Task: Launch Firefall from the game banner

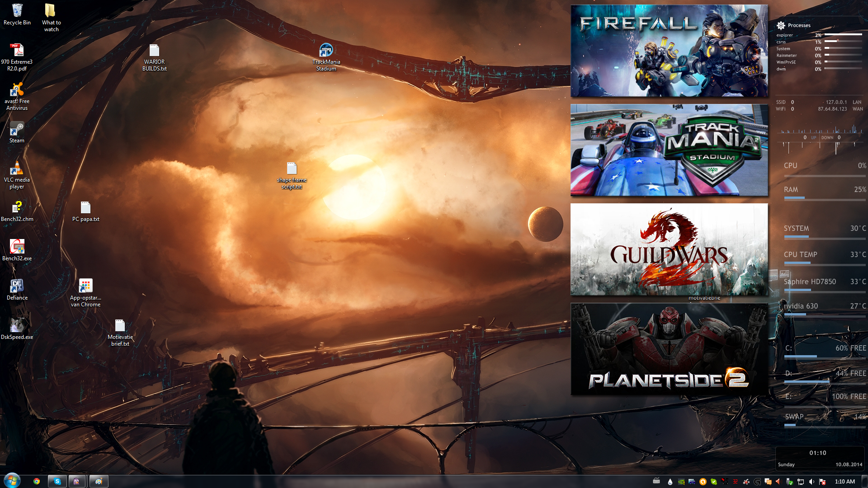Action: pos(669,51)
